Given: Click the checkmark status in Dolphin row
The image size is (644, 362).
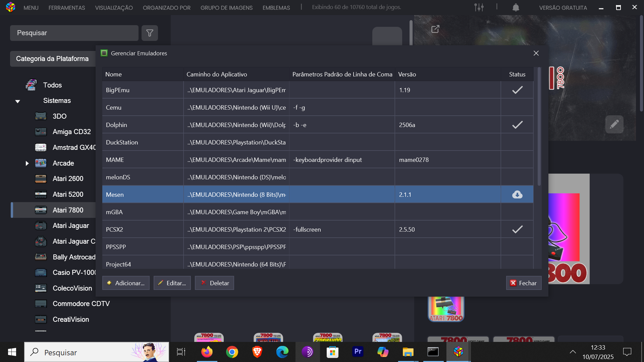Looking at the screenshot, I should point(517,125).
